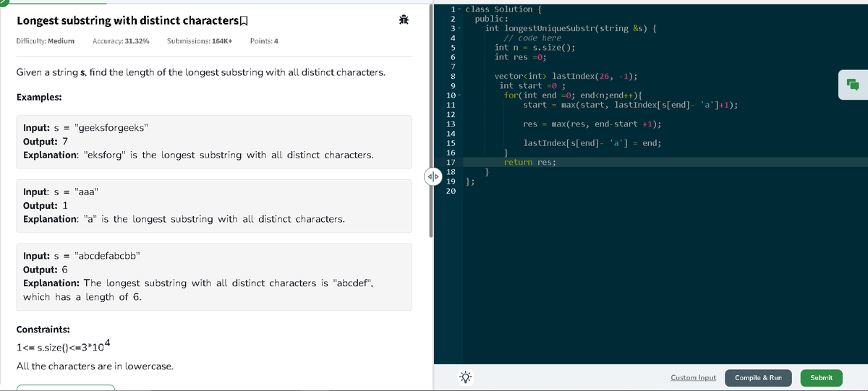Open the Custom Input link
This screenshot has width=868, height=391.
(693, 378)
